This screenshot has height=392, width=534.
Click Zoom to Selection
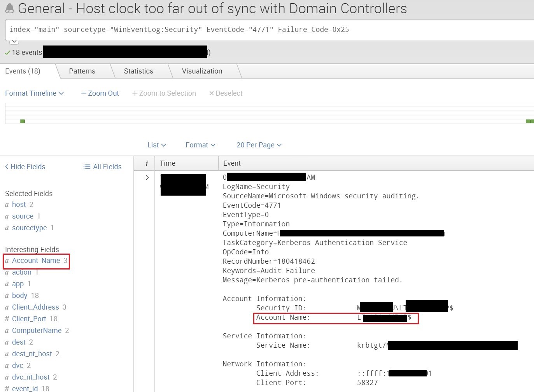(x=164, y=93)
